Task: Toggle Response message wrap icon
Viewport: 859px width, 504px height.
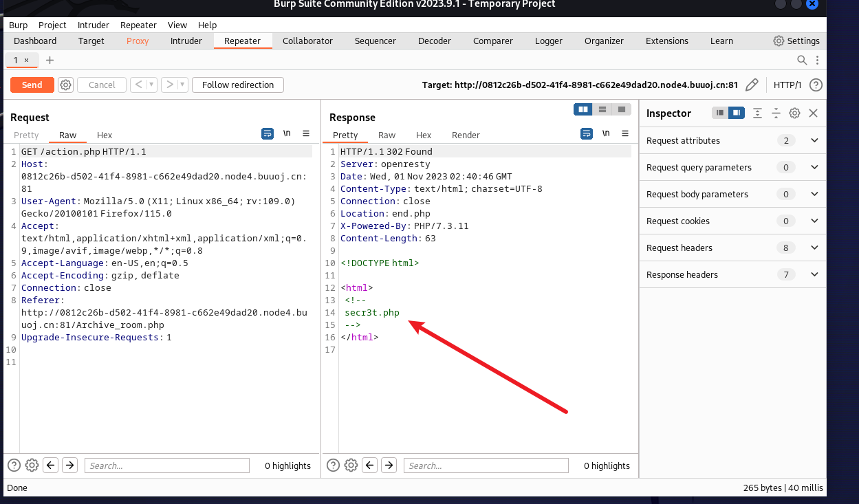Action: pos(587,133)
